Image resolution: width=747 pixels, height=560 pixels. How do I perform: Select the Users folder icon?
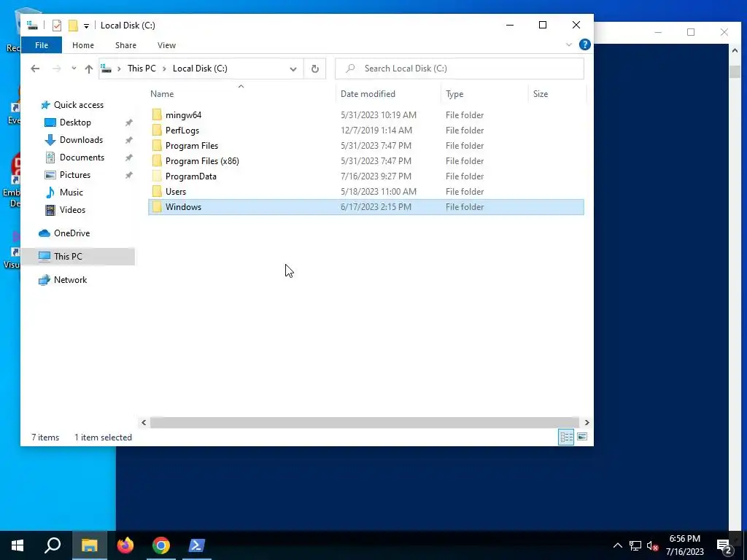158,191
